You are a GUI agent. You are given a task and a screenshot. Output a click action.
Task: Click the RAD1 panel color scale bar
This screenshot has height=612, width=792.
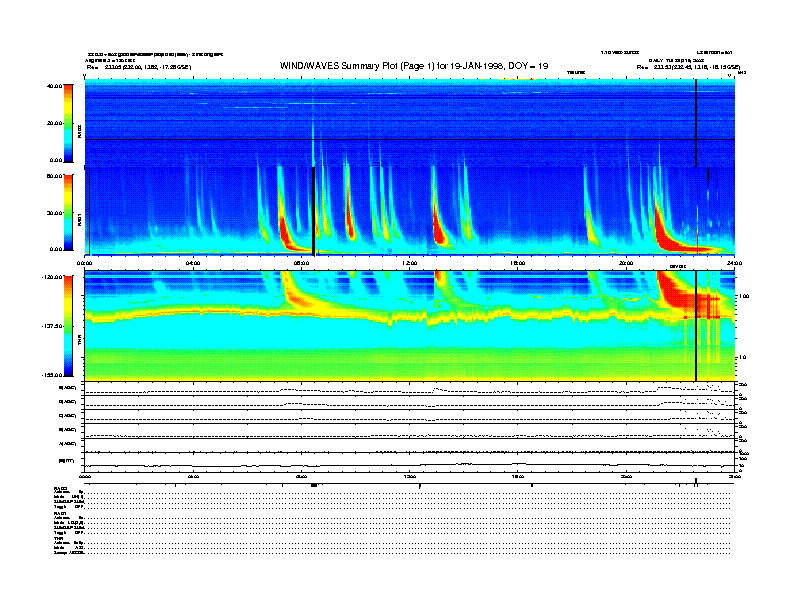point(68,212)
